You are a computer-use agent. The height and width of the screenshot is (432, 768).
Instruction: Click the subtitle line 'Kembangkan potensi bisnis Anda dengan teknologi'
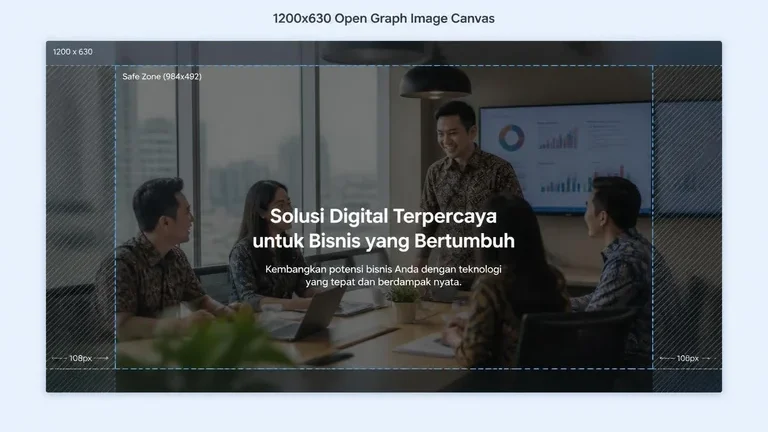[x=384, y=269]
